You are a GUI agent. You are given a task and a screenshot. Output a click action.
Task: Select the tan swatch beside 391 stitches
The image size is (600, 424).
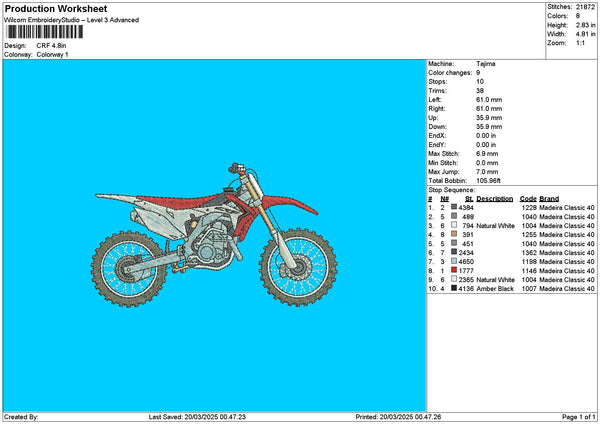[x=454, y=234]
